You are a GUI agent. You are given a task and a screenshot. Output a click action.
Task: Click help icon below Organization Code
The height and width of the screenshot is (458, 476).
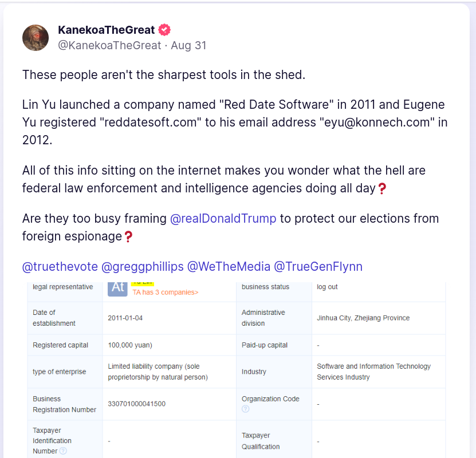[x=246, y=409]
